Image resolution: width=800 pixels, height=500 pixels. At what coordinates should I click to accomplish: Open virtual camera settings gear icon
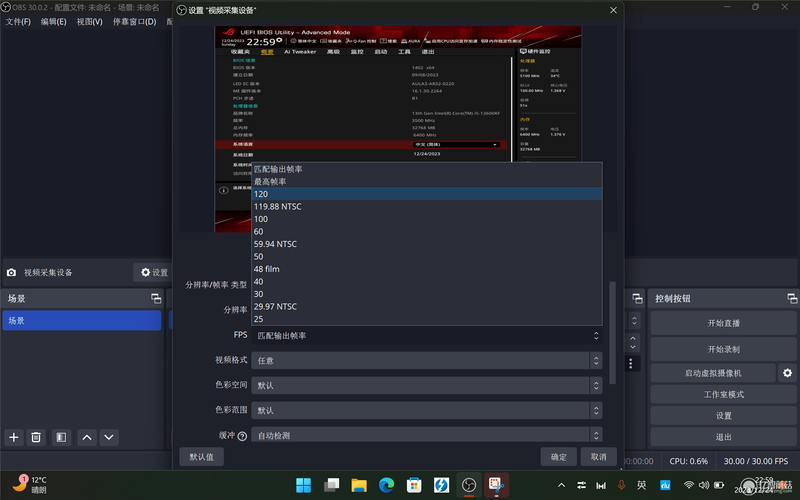point(787,373)
